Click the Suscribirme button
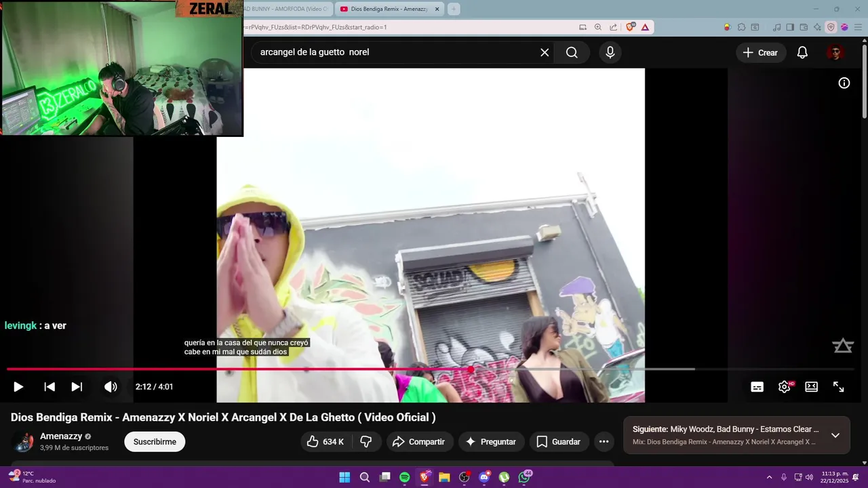Image resolution: width=868 pixels, height=488 pixels. point(155,442)
